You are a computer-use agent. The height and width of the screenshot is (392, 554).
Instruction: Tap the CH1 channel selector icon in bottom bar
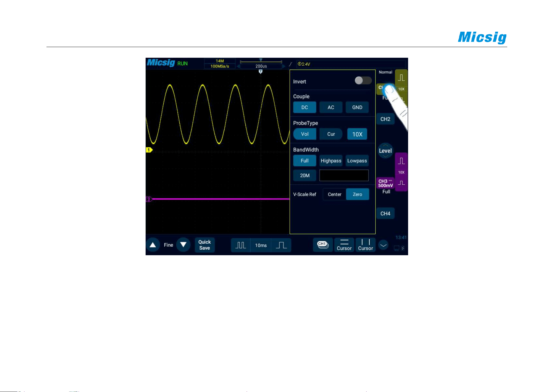323,245
